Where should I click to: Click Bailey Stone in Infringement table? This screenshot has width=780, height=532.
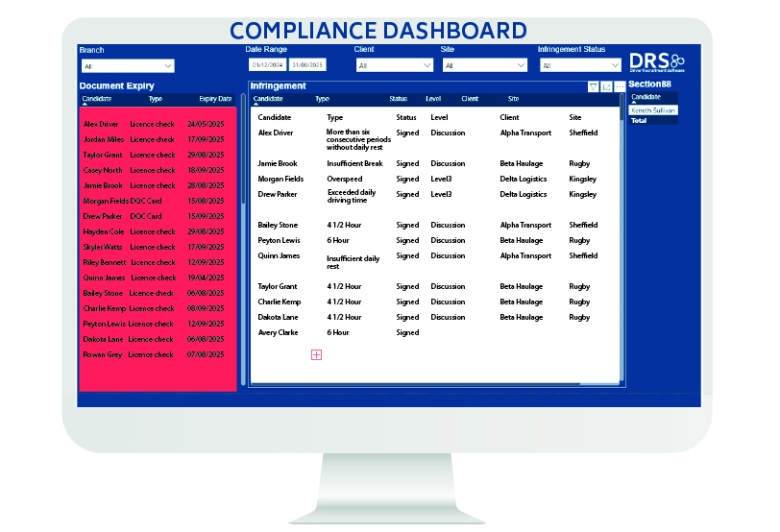tap(278, 225)
